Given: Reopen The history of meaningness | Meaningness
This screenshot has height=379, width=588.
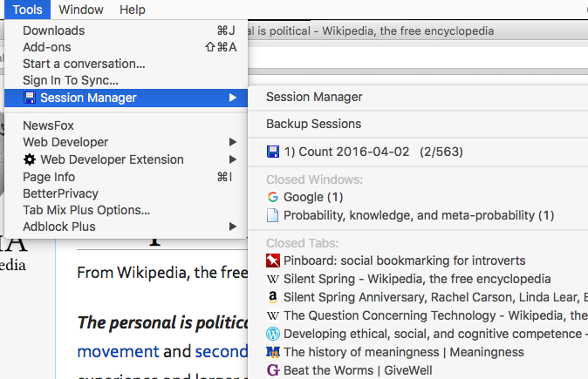Looking at the screenshot, I should (418, 352).
